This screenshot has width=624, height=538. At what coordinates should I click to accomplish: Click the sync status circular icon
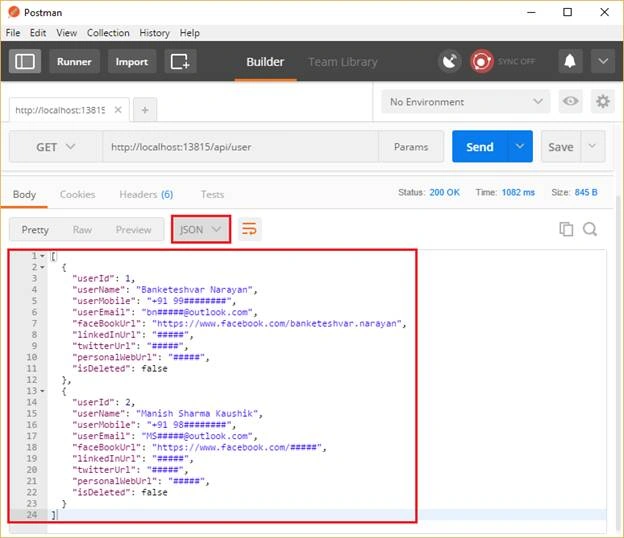pos(482,62)
